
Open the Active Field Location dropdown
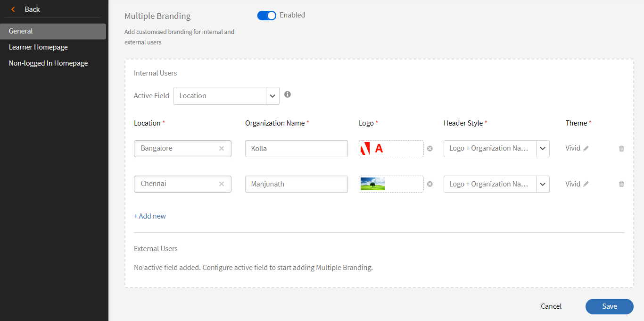pos(272,96)
